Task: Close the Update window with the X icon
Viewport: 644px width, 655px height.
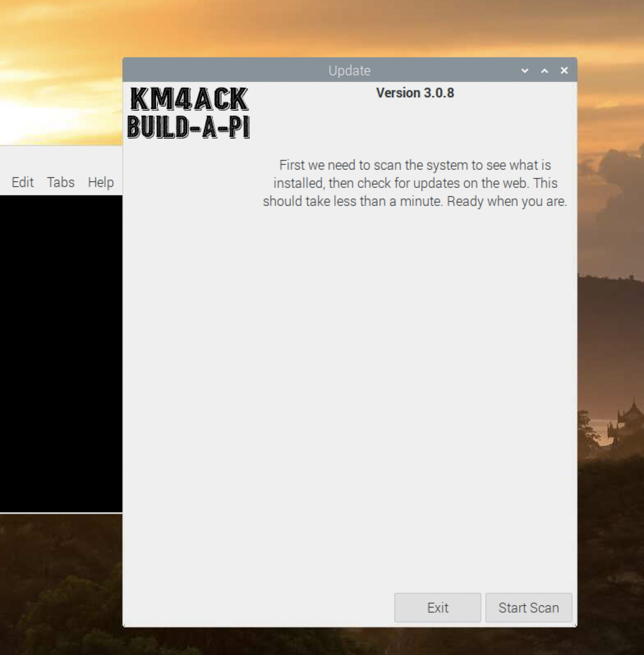Action: (563, 71)
